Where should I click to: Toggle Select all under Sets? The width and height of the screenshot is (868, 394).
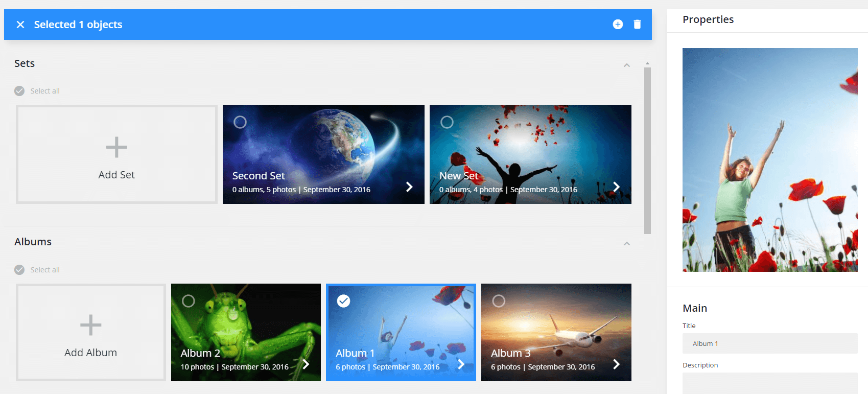tap(19, 91)
